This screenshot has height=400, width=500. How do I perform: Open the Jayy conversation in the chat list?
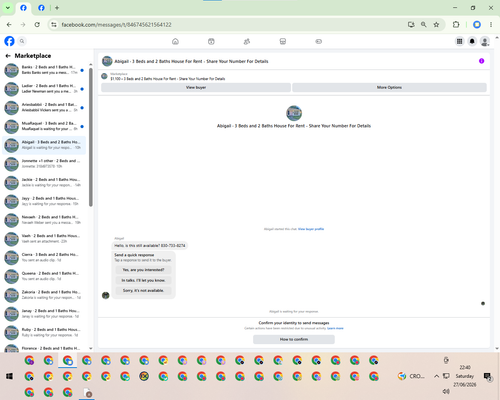pyautogui.click(x=44, y=201)
